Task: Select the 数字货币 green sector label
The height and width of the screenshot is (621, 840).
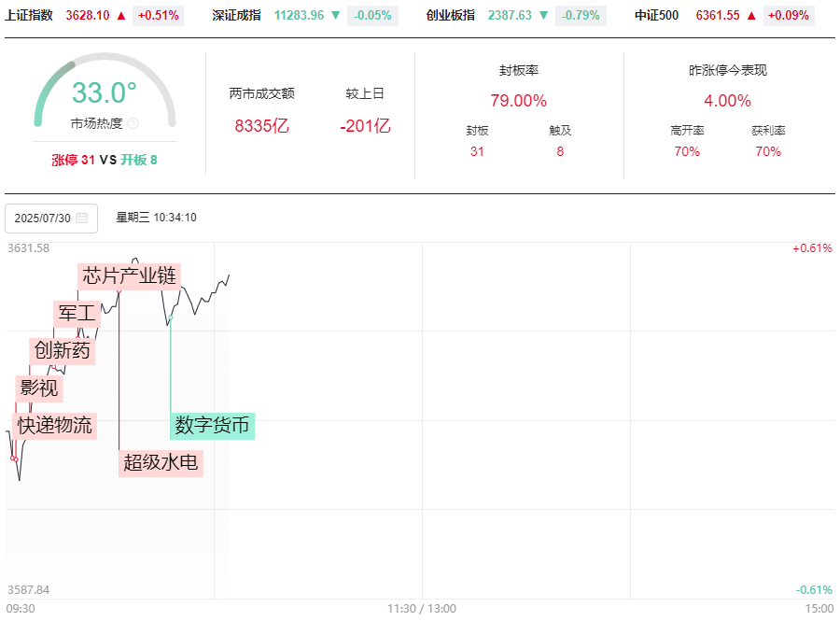Action: pyautogui.click(x=213, y=426)
